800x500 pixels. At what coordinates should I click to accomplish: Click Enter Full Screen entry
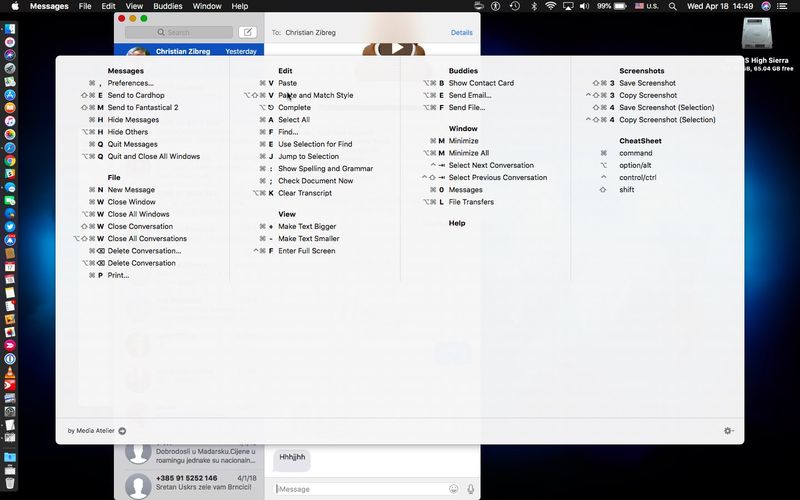coord(307,251)
